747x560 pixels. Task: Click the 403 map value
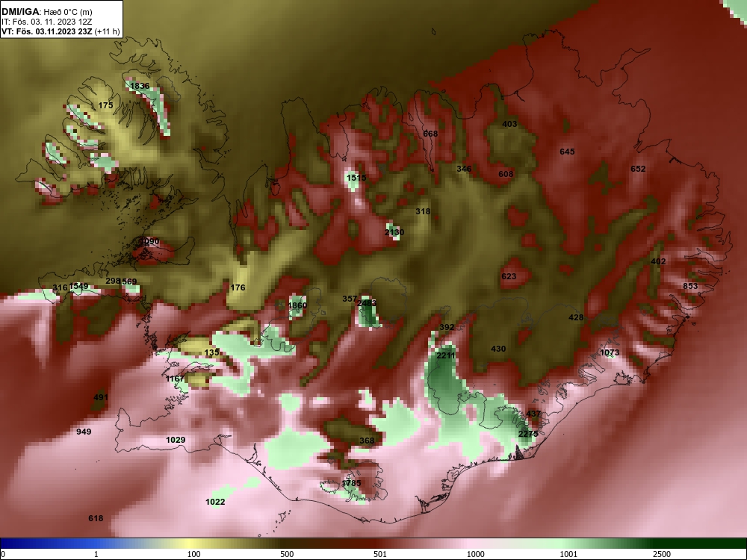(x=509, y=124)
